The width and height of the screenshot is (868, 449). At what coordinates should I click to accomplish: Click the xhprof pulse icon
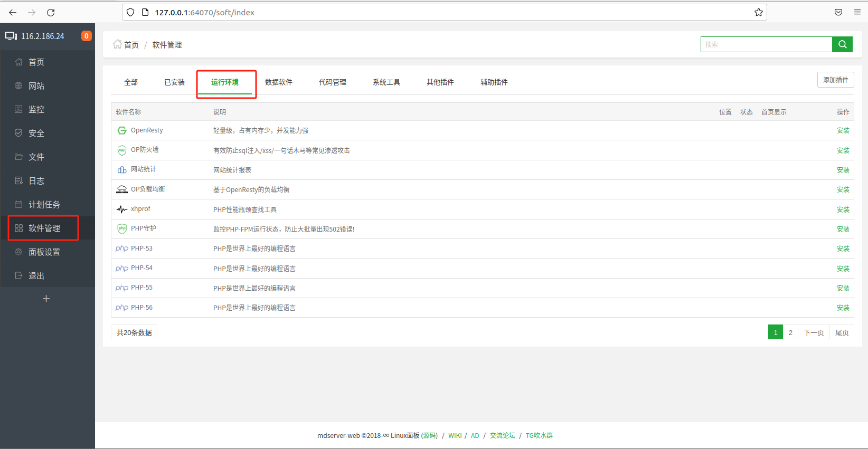pyautogui.click(x=122, y=209)
